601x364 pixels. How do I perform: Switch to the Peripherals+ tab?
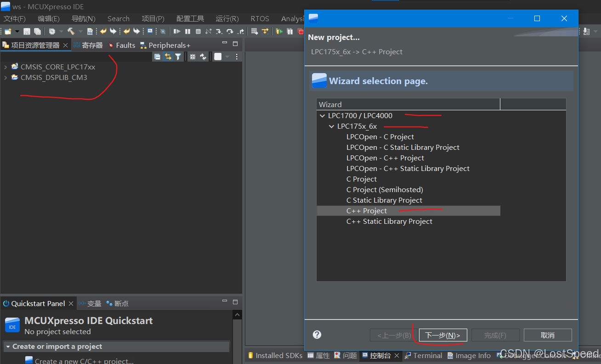tap(165, 45)
